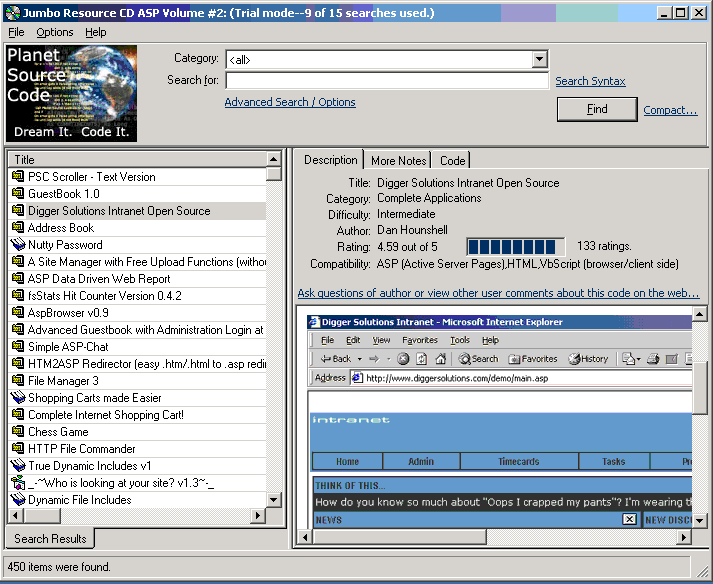This screenshot has height=584, width=713.
Task: Click the Planet Source Code logo image
Action: tap(71, 94)
